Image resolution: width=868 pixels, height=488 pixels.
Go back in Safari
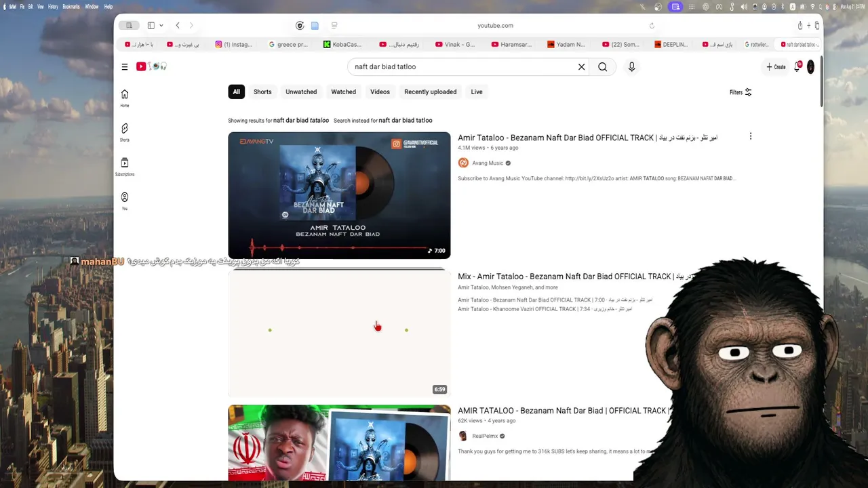click(x=178, y=26)
